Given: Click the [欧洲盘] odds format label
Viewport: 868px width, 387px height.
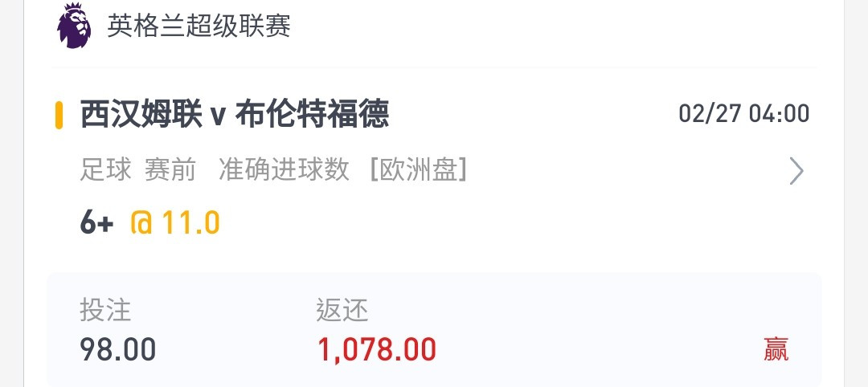Looking at the screenshot, I should point(419,169).
